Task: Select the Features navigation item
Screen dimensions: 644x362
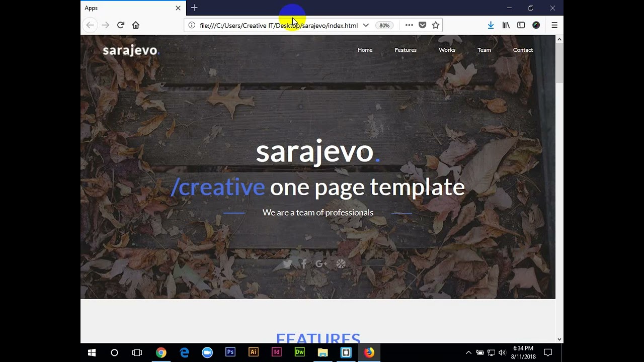Action: click(406, 50)
